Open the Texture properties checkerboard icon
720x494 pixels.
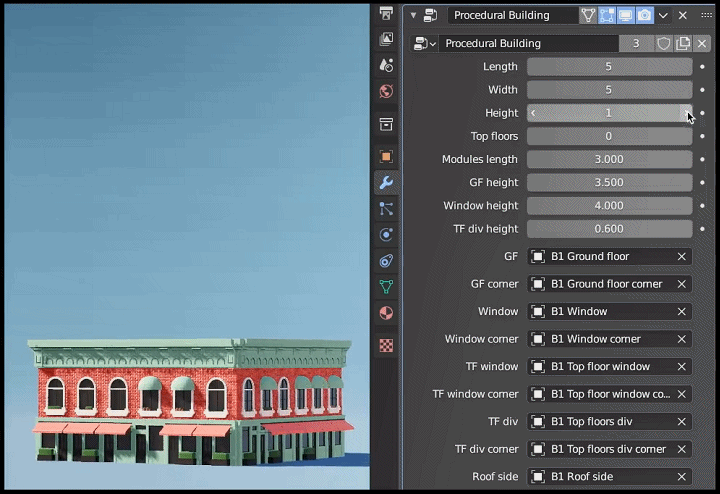click(386, 345)
